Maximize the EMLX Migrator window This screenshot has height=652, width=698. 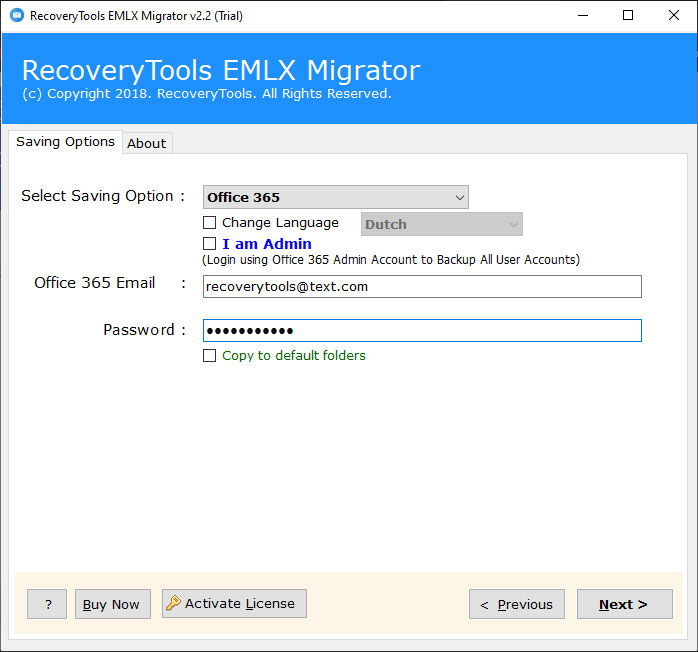tap(628, 16)
